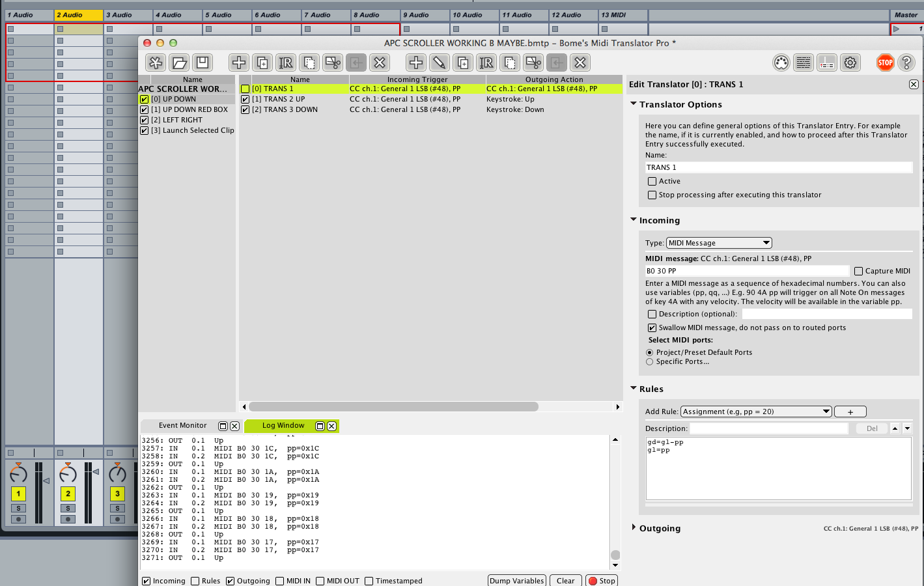This screenshot has height=586, width=924.
Task: Add a rule with the + button
Action: pyautogui.click(x=850, y=412)
